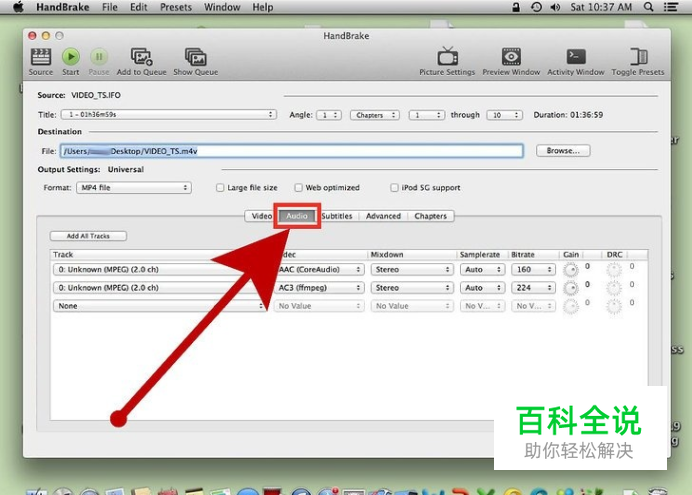Click the Bitrate column header
692x495 pixels.
(523, 255)
